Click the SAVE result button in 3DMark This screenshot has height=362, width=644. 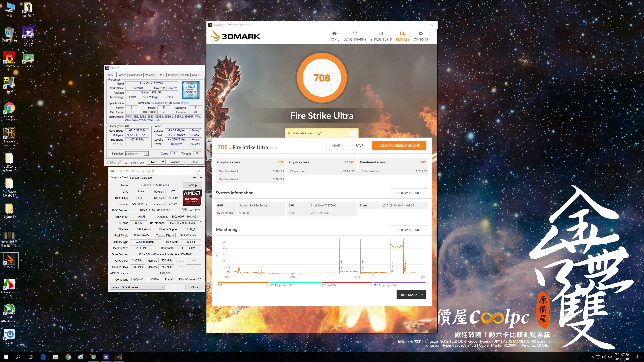359,146
